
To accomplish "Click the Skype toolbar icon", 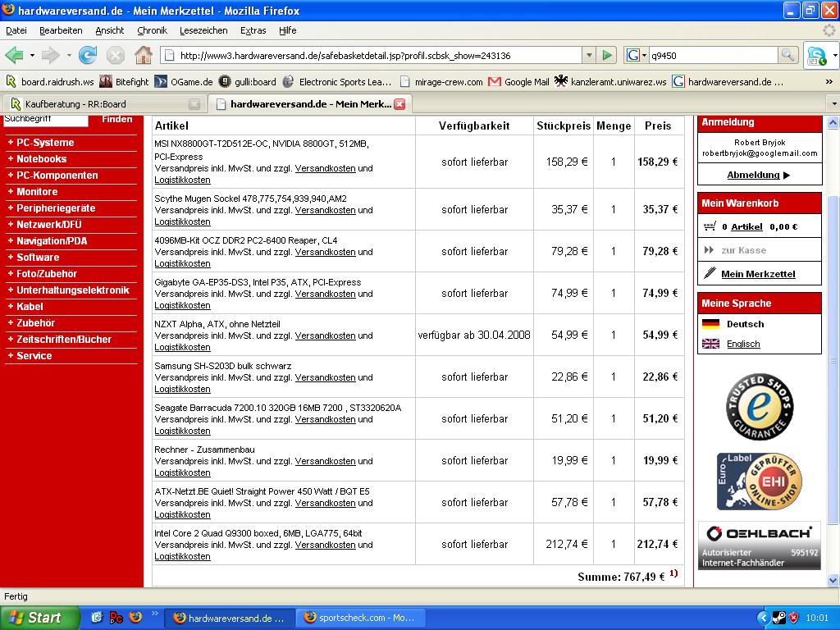I will click(x=816, y=55).
